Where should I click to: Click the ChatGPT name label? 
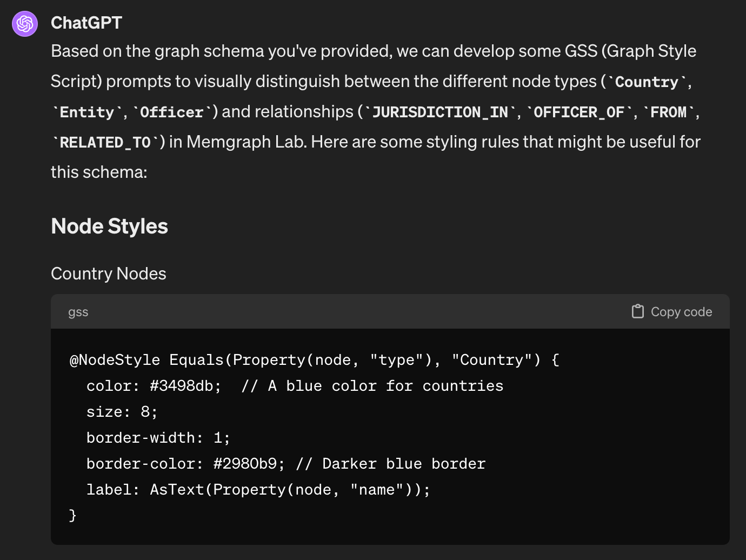[86, 23]
